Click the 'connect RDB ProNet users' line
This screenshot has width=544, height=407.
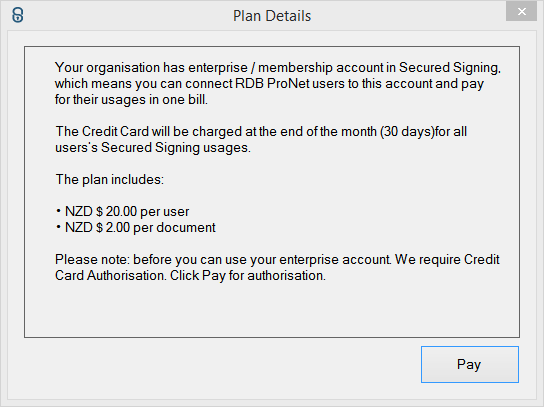[269, 84]
